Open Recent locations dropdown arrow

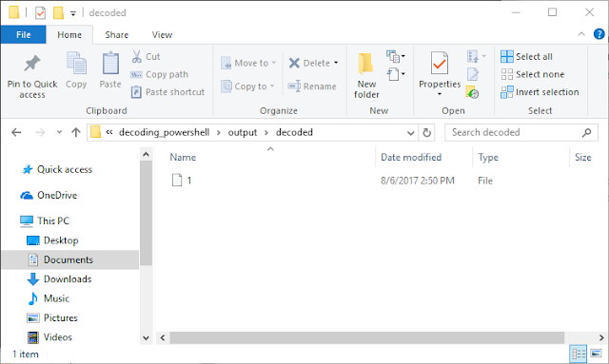point(59,132)
